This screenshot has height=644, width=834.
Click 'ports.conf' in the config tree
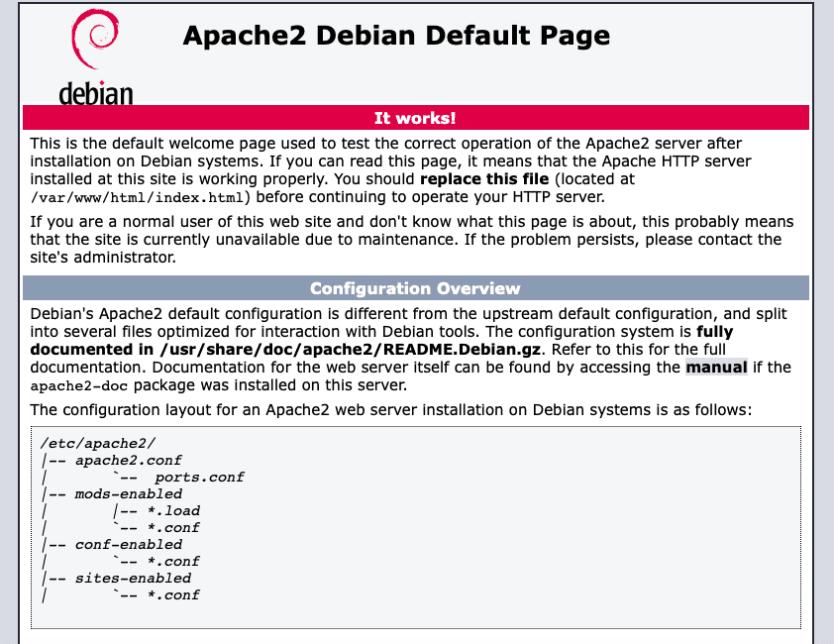tap(199, 478)
